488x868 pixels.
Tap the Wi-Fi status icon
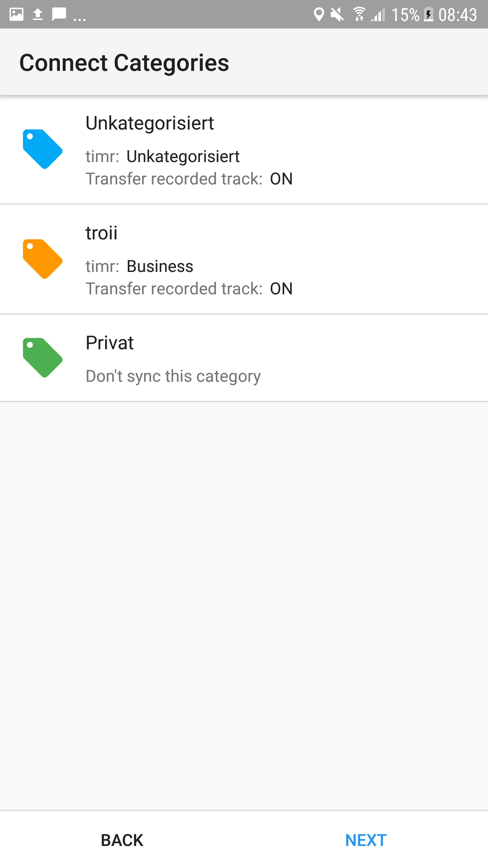click(359, 15)
